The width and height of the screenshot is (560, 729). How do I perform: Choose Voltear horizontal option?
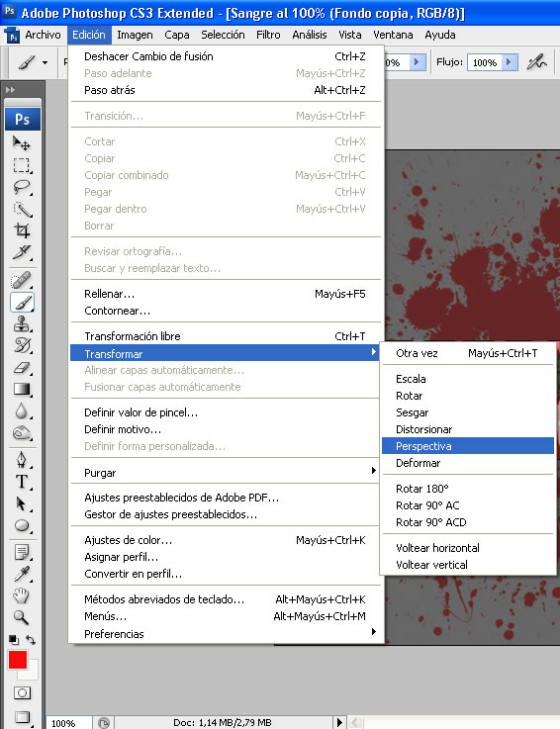[467, 548]
